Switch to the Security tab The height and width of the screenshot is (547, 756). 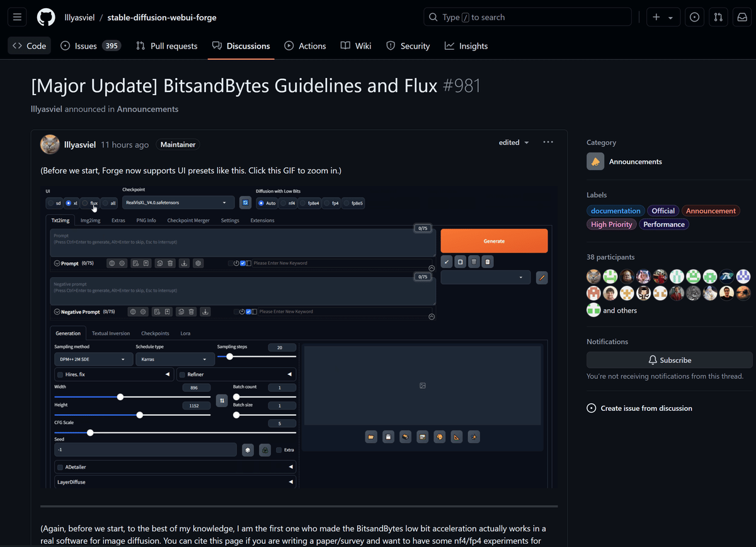(x=408, y=46)
